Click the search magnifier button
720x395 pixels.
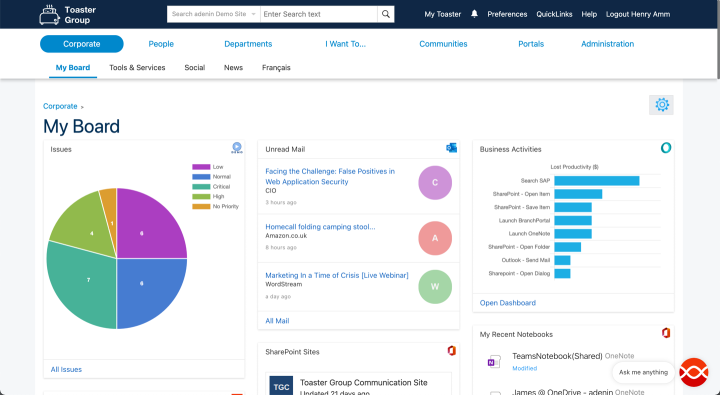click(386, 14)
